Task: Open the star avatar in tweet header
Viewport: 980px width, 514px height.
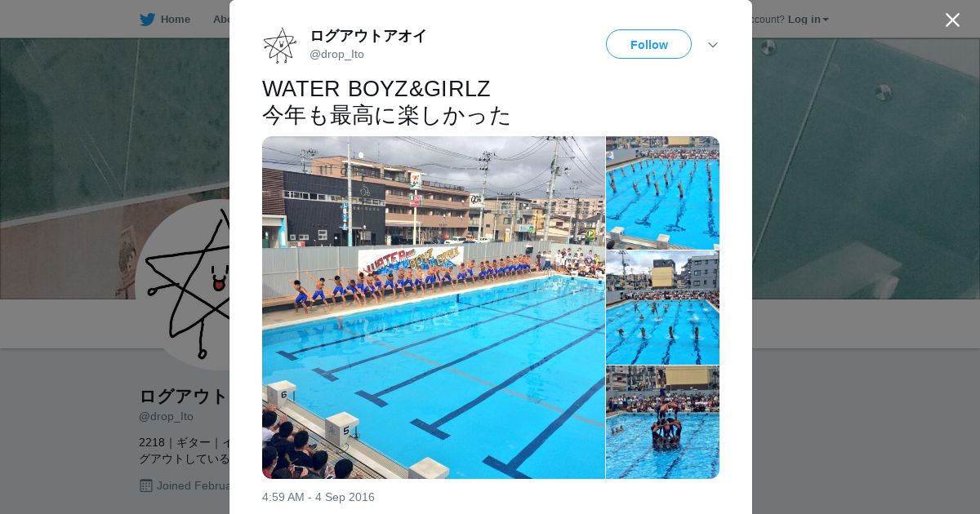Action: click(280, 45)
